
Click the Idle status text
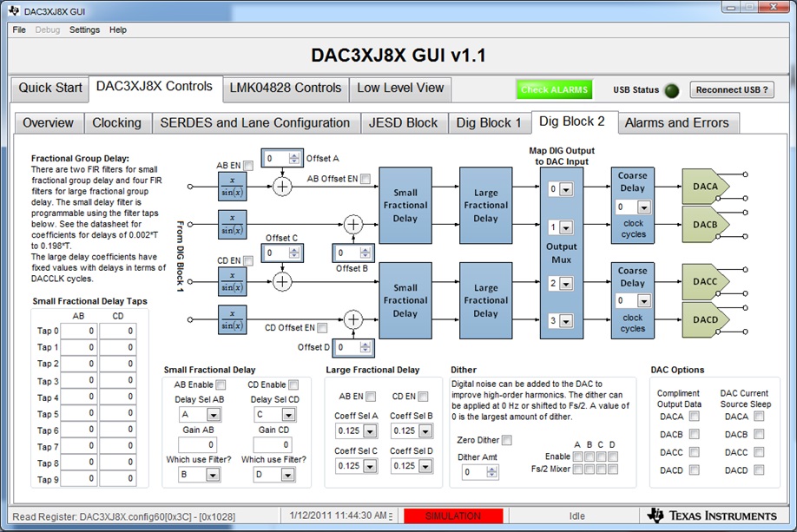click(x=576, y=516)
